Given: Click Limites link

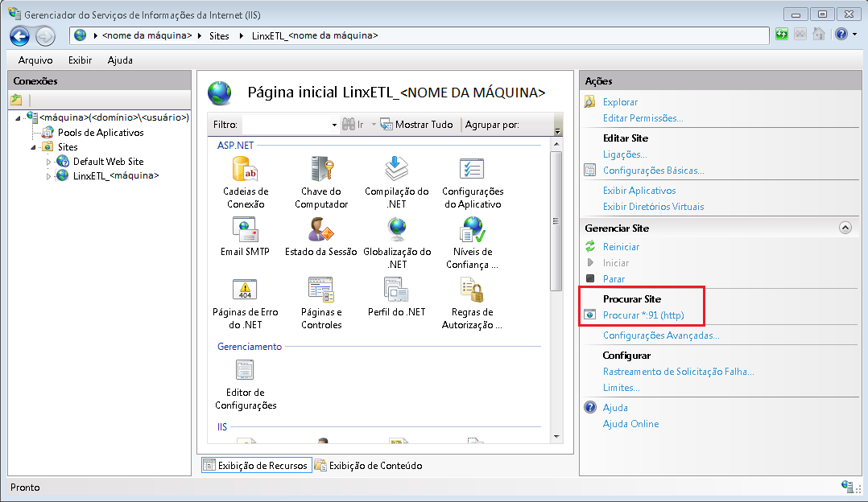Looking at the screenshot, I should (621, 388).
